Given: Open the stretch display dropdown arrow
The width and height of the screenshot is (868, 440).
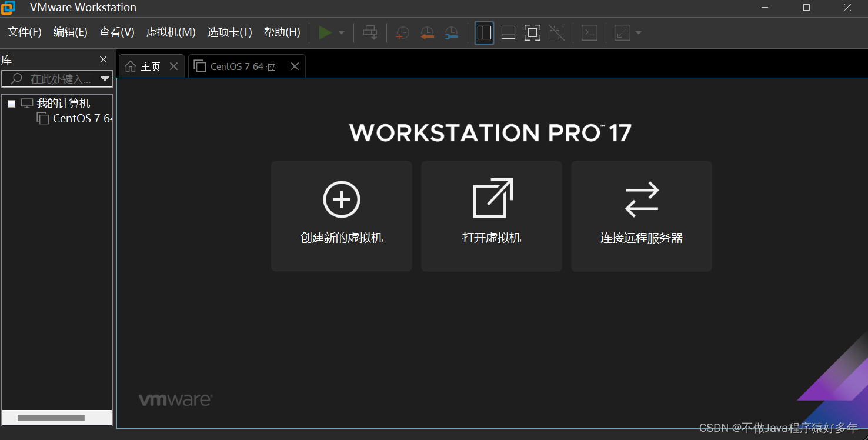Looking at the screenshot, I should coord(639,33).
